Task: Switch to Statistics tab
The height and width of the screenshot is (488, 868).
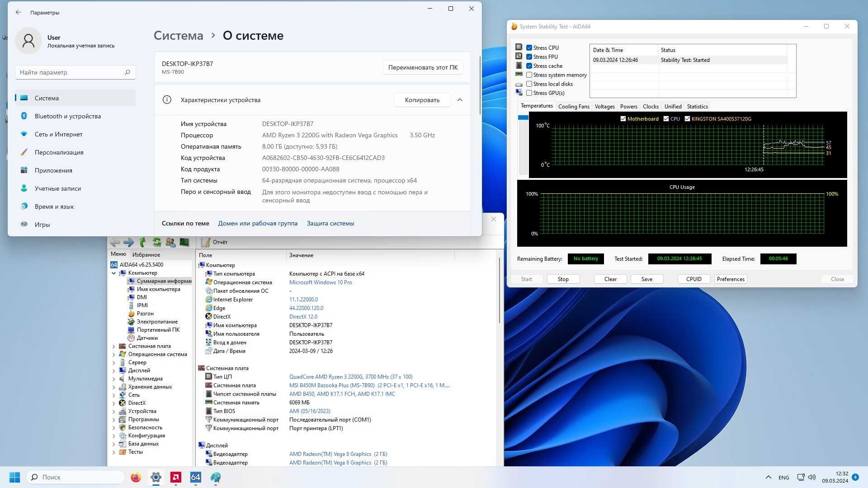Action: (697, 107)
